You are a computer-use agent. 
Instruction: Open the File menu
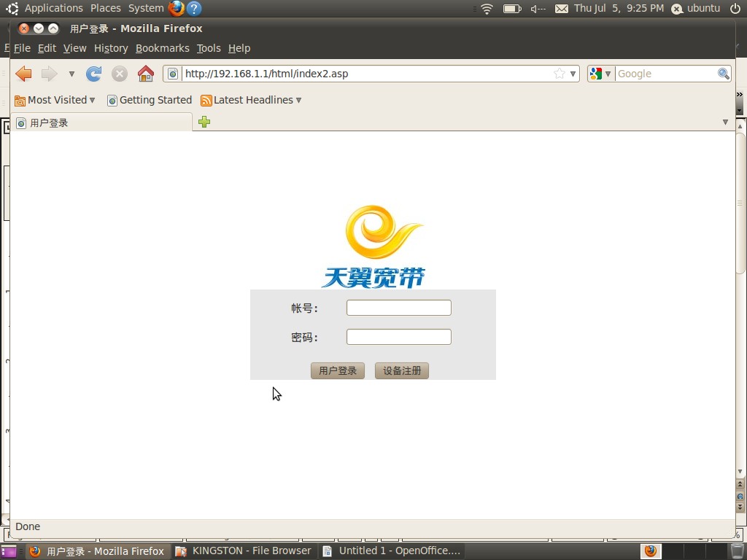coord(22,48)
